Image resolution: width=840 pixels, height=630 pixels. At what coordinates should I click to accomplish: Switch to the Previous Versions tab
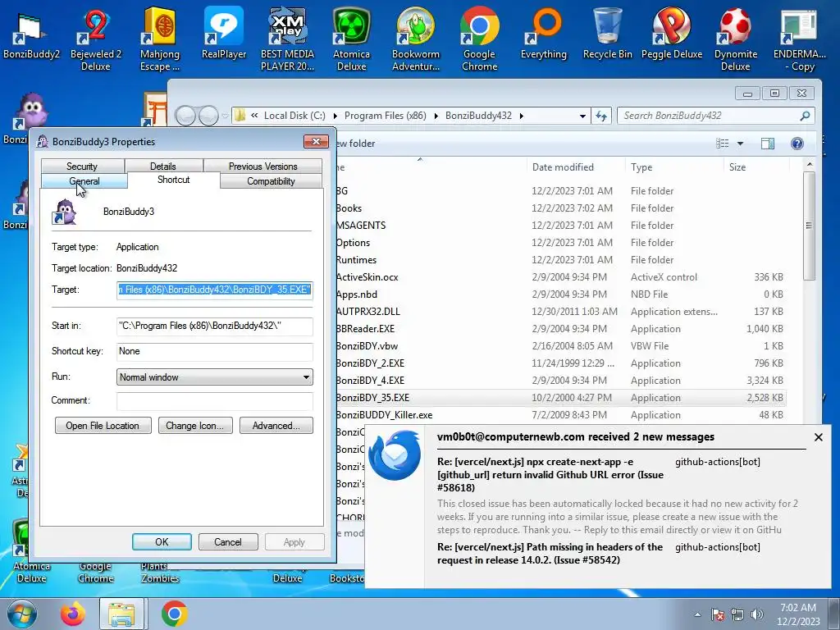pyautogui.click(x=262, y=166)
